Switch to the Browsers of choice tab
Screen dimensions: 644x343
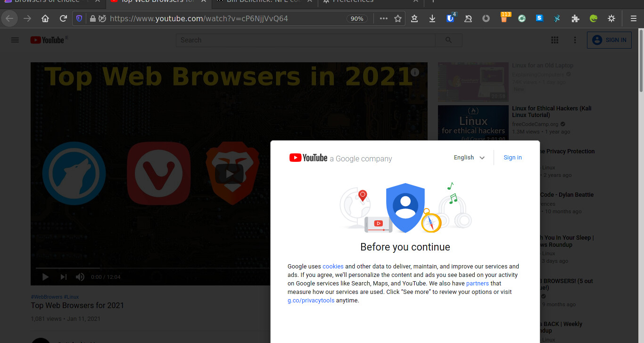coord(47,2)
